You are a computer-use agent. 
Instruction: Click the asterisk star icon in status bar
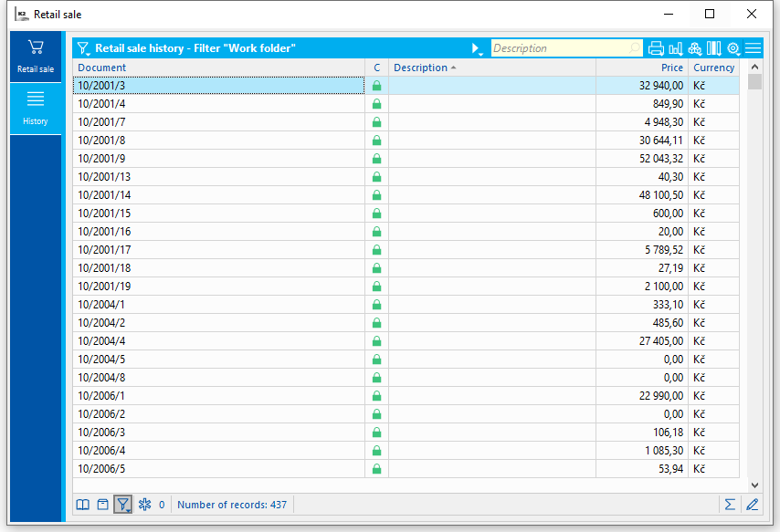pyautogui.click(x=144, y=505)
